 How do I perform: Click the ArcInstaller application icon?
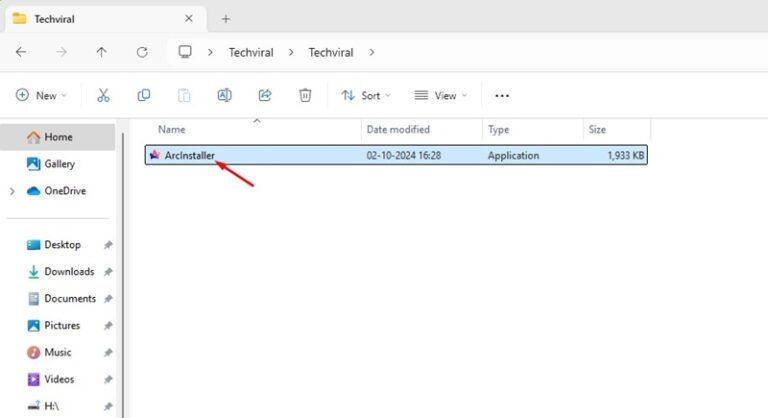(x=155, y=155)
